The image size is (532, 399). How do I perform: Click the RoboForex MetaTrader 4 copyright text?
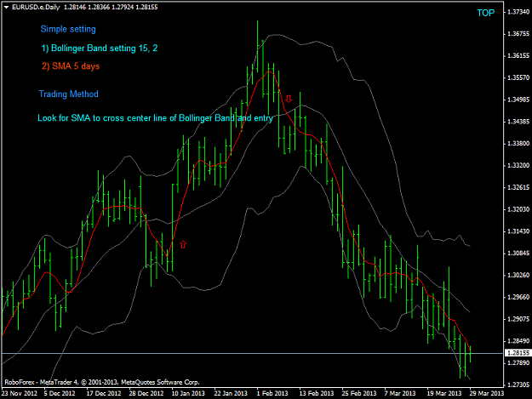click(102, 382)
